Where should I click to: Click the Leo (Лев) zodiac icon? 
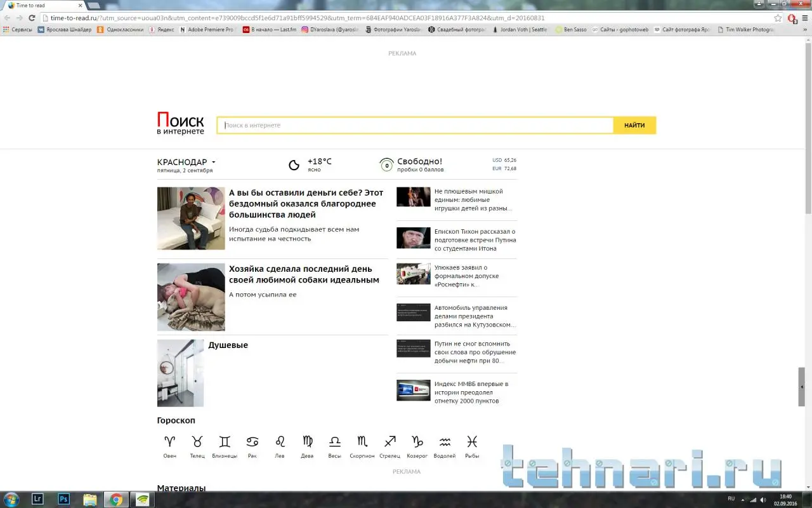280,441
